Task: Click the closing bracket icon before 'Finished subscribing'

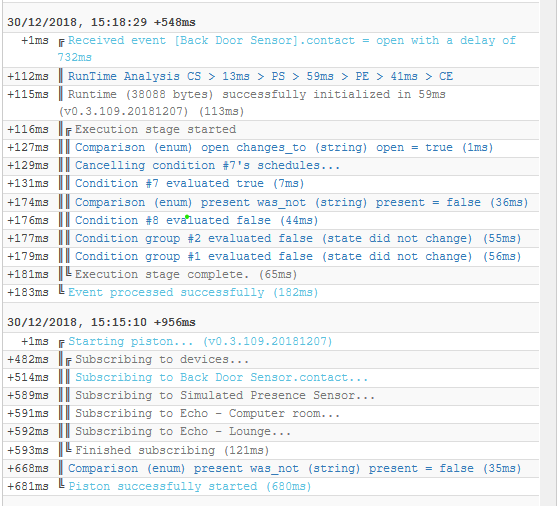Action: point(69,449)
